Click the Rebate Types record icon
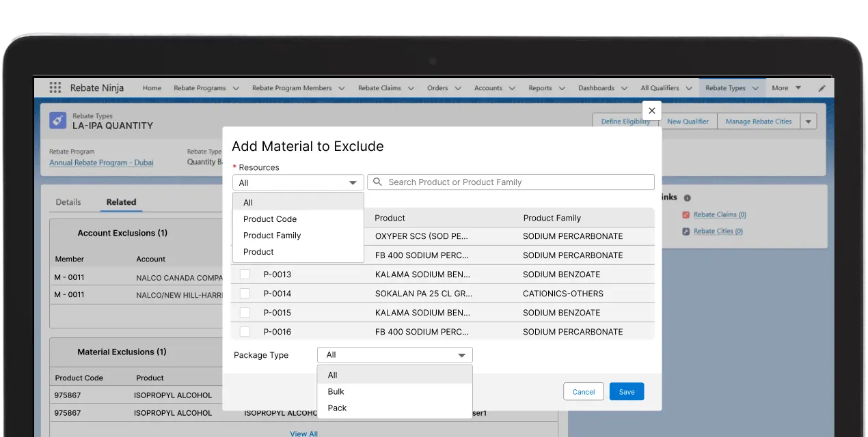Viewport: 868px width, 437px height. [x=57, y=120]
